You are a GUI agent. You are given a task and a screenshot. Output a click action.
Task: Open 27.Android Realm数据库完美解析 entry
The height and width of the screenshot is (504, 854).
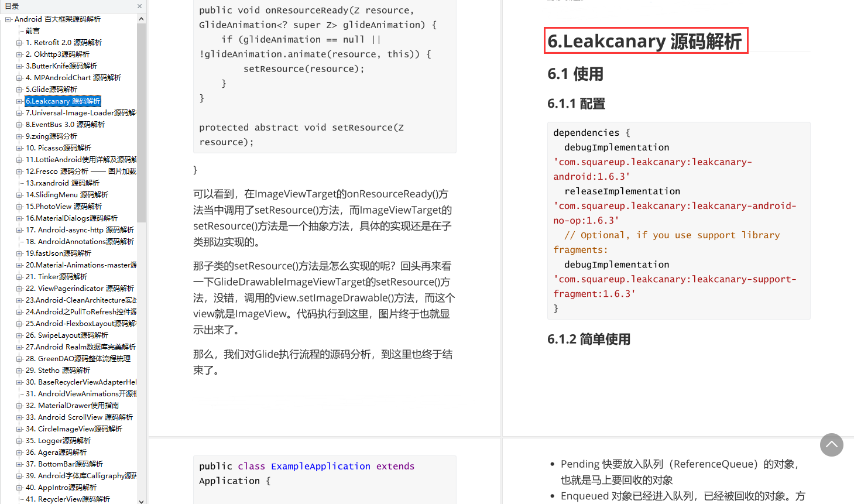tap(81, 347)
